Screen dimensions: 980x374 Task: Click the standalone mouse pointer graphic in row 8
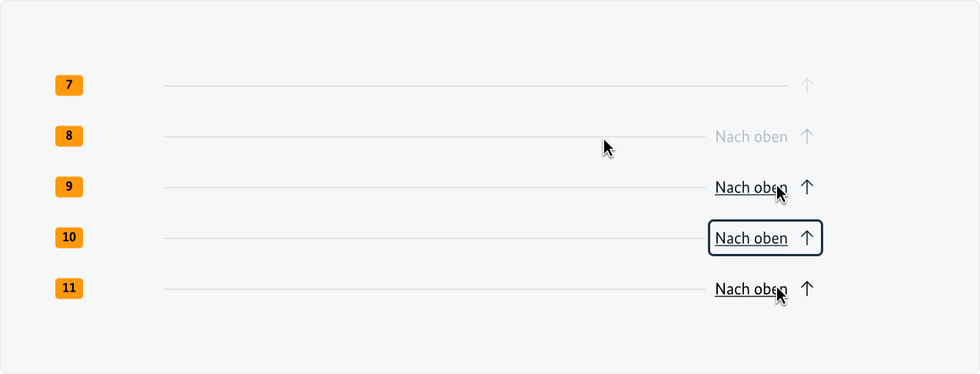(608, 148)
